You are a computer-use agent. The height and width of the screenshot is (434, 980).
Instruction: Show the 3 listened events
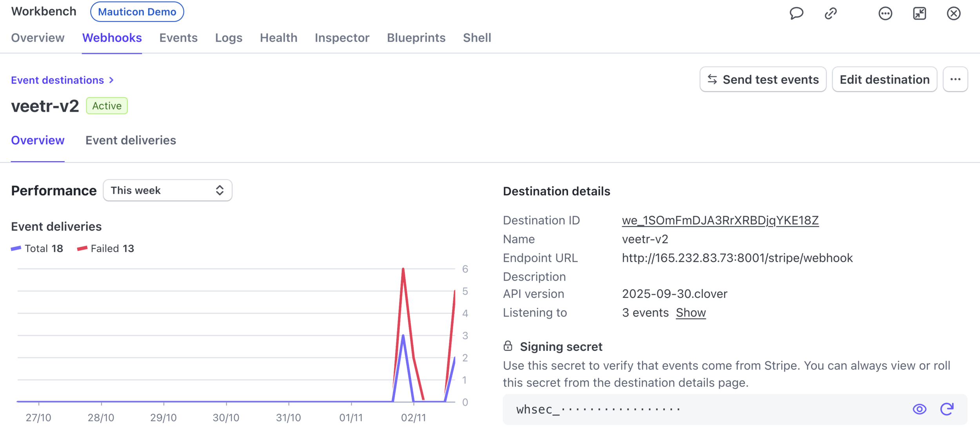(691, 312)
